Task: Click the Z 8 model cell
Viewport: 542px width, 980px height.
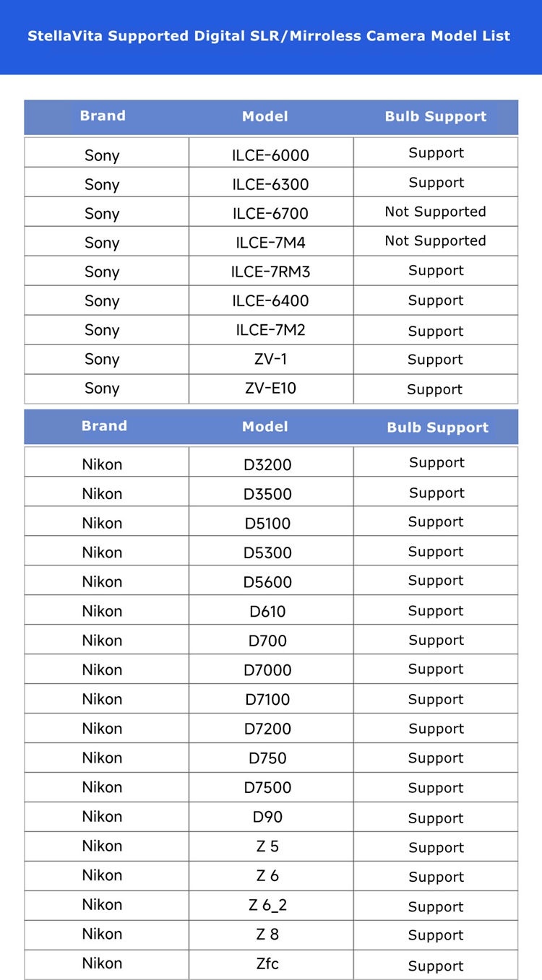Action: pos(267,935)
